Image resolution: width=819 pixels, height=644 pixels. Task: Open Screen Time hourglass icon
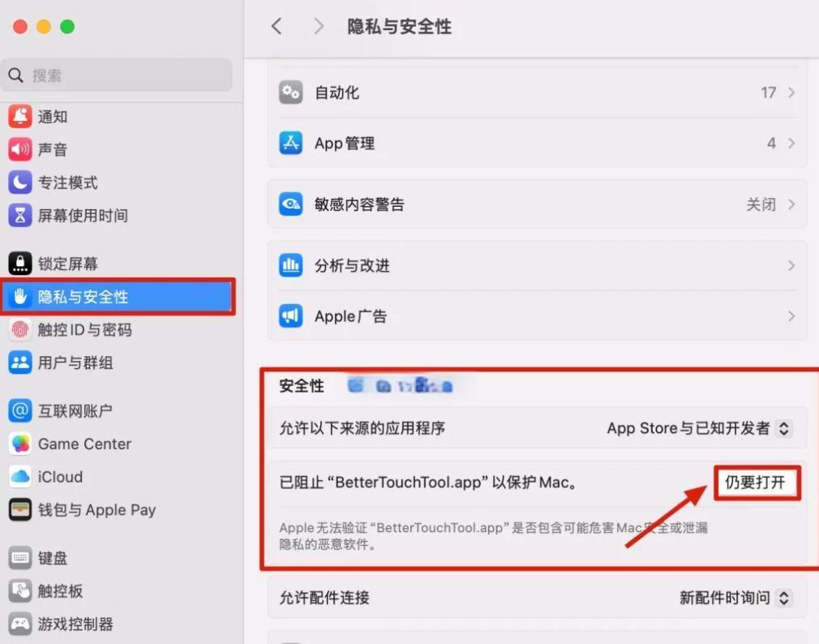(20, 216)
